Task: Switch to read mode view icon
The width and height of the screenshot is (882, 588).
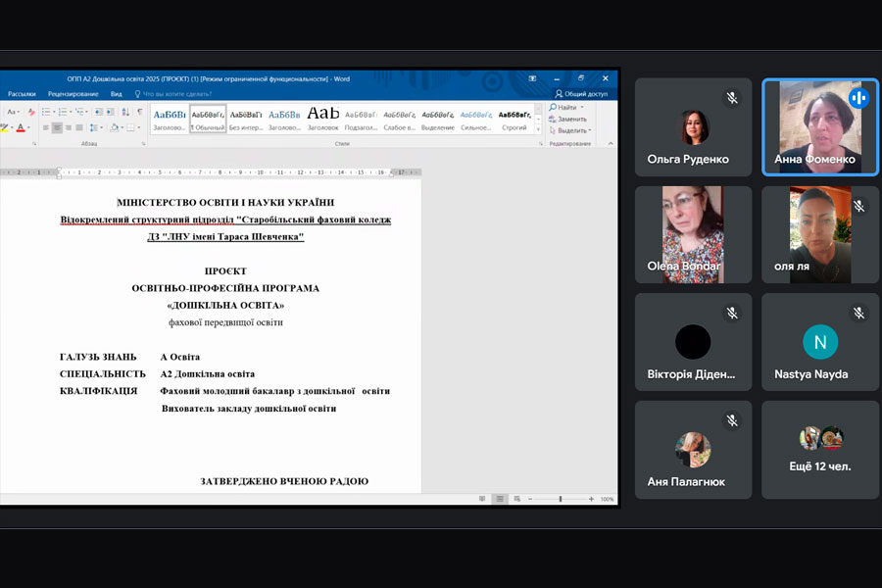Action: click(482, 499)
